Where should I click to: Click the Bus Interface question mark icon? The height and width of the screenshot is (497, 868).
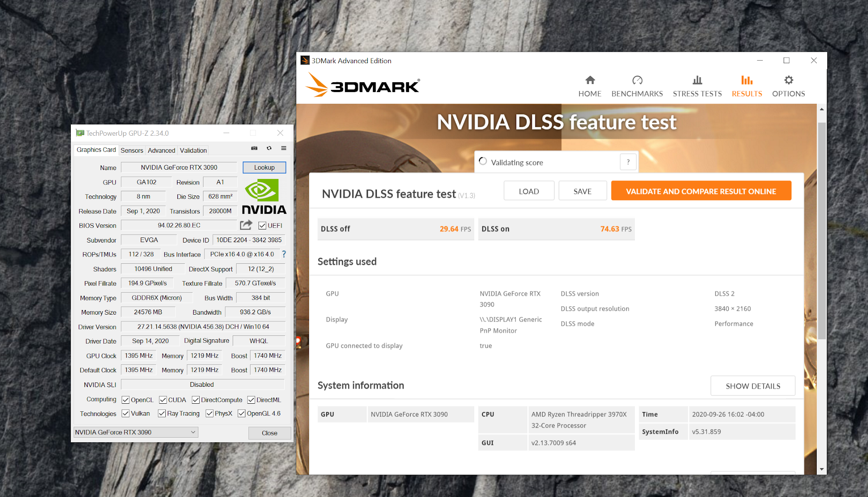coord(284,254)
